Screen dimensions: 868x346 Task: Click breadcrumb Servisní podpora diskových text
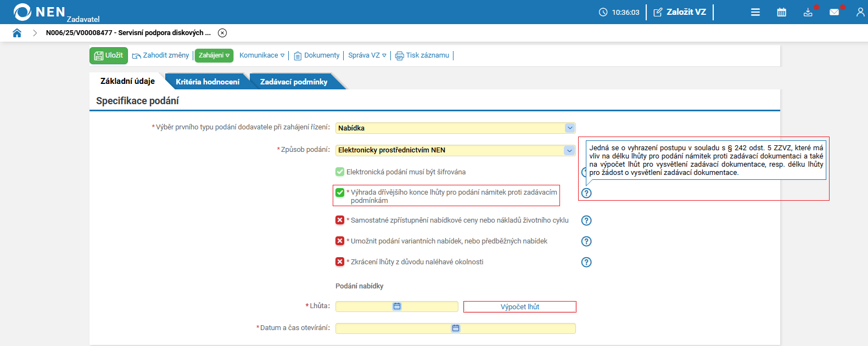165,33
